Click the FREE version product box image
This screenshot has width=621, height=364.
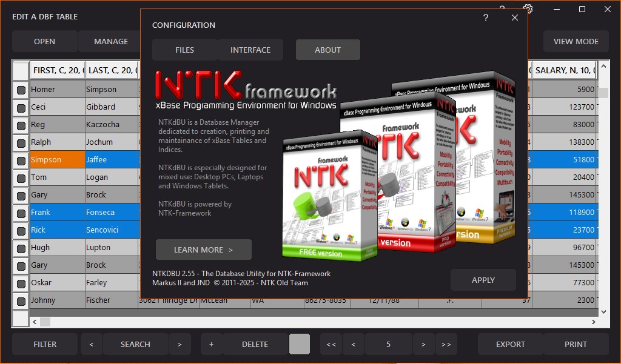[x=329, y=196]
